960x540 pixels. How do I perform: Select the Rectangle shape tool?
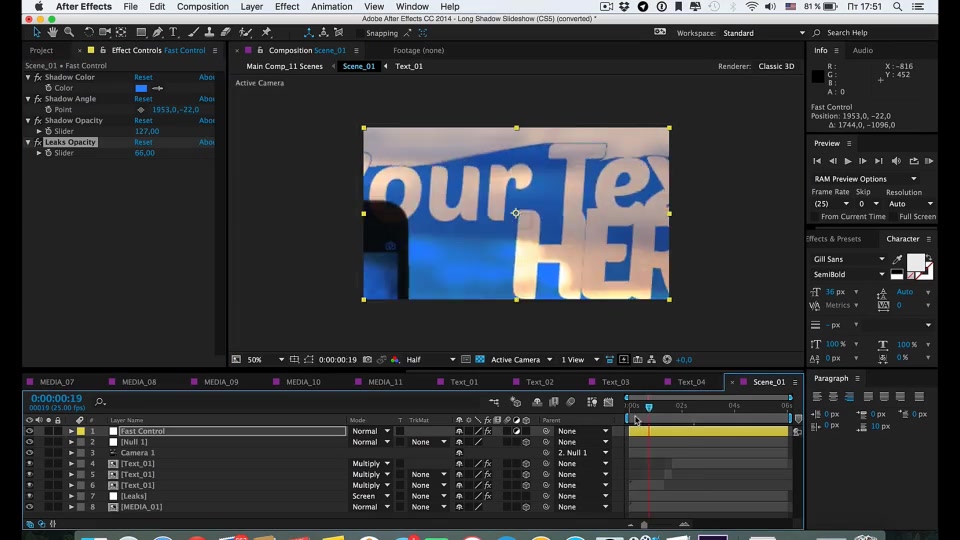coord(141,32)
